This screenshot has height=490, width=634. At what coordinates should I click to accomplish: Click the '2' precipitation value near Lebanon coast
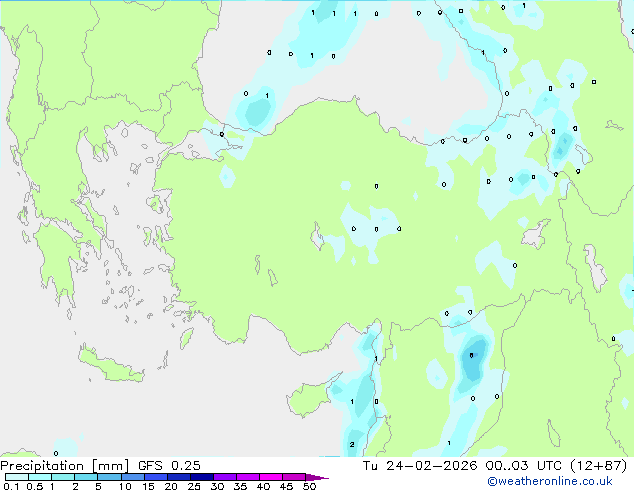(x=352, y=444)
